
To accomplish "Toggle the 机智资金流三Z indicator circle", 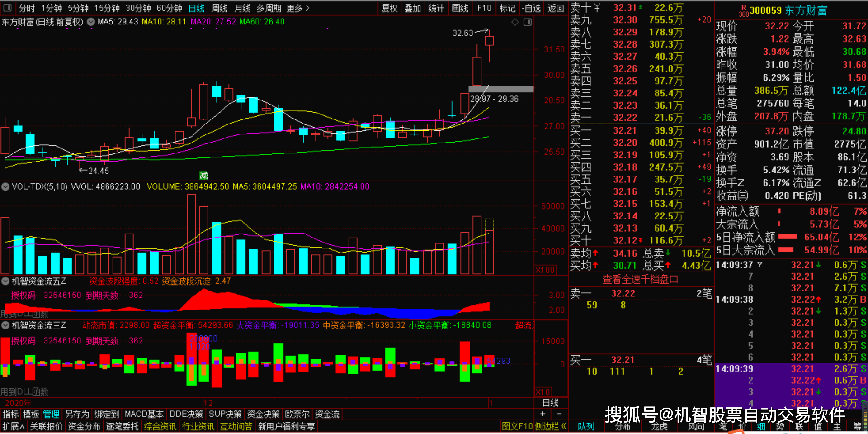I will [5, 325].
